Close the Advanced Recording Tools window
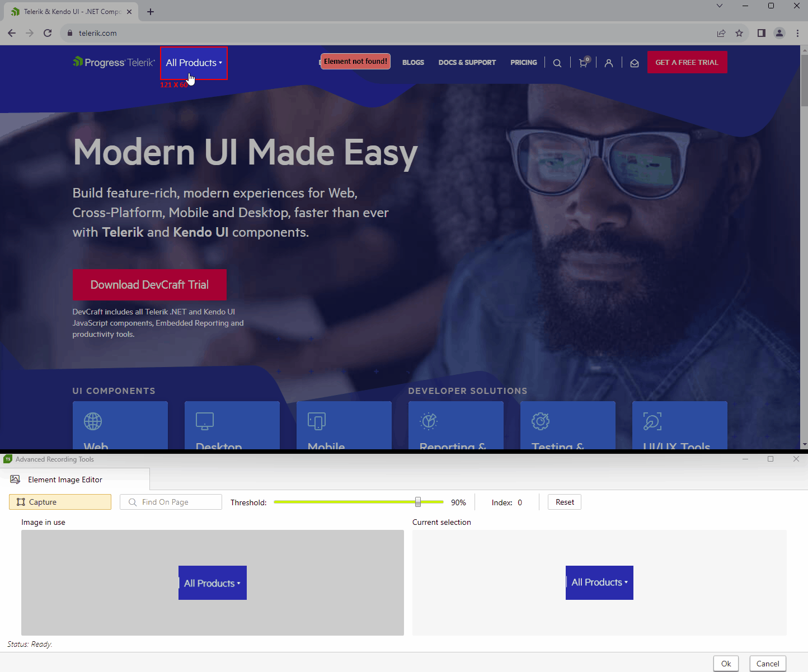 pos(796,459)
